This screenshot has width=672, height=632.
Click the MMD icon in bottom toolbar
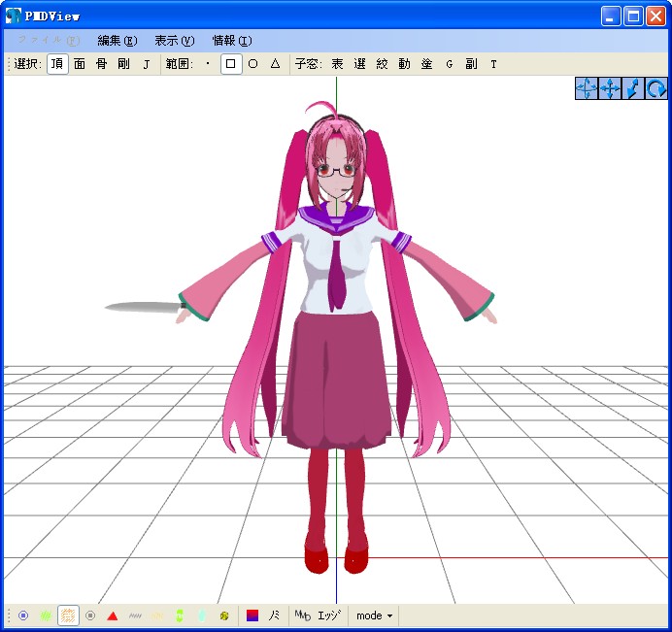(303, 615)
